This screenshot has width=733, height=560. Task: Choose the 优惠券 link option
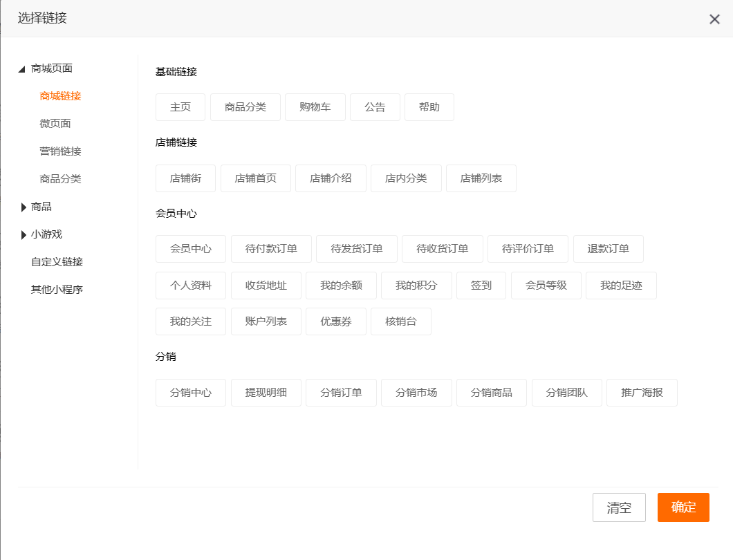pos(335,321)
